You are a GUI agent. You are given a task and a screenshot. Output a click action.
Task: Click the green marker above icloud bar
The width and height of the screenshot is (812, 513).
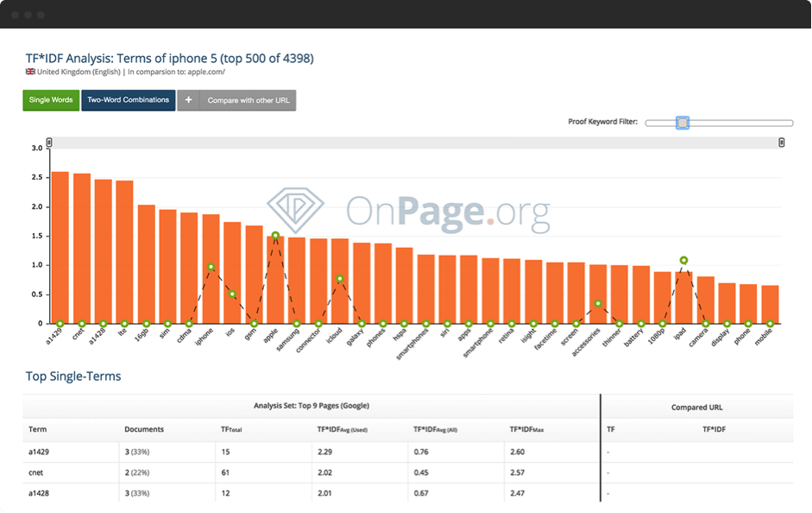(x=340, y=279)
